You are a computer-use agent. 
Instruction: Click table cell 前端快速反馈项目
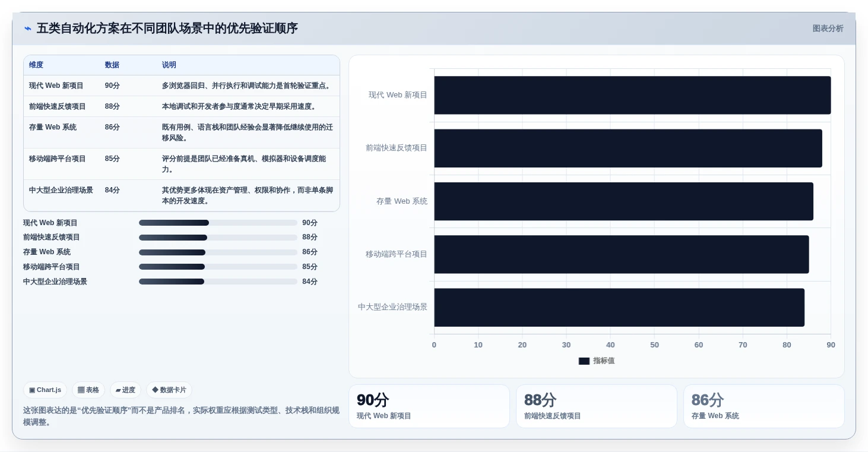click(x=58, y=106)
